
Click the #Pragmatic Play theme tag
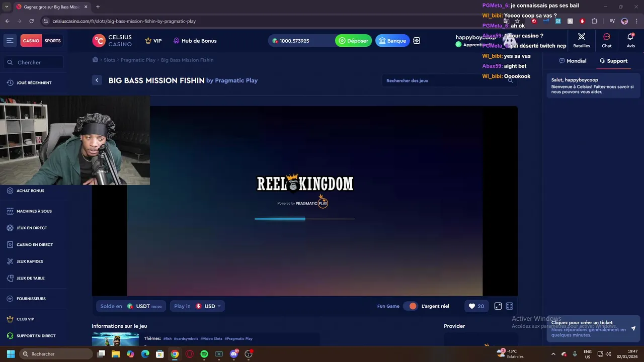238,339
